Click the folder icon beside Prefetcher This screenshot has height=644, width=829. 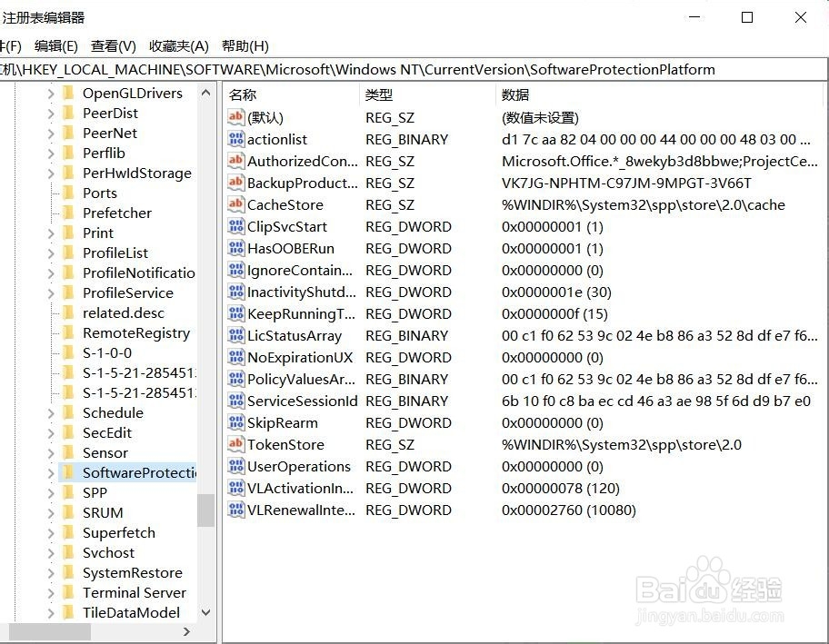tap(69, 213)
